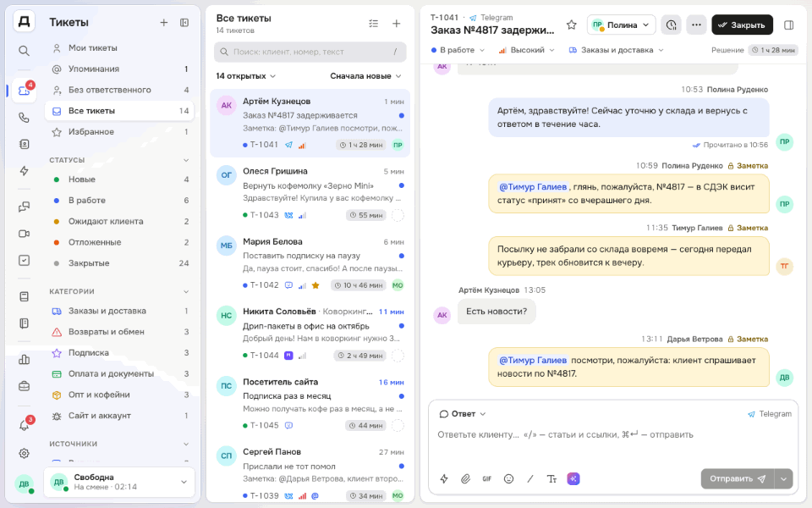The width and height of the screenshot is (812, 508).
Task: Open the video calls icon in the rail
Action: coord(24,234)
